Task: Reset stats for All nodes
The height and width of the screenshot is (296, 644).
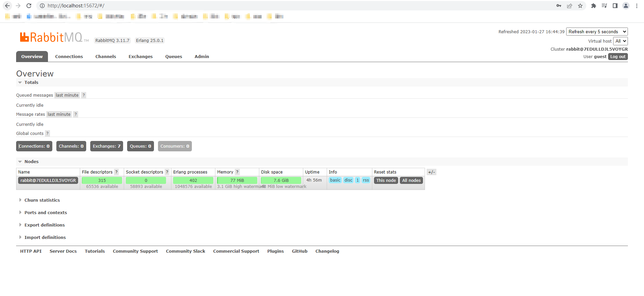Action: (411, 181)
